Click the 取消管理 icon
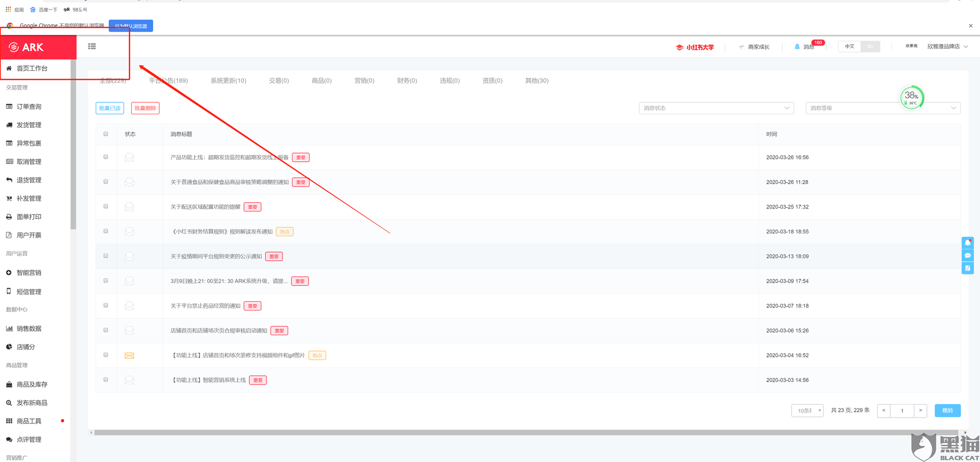 (x=9, y=162)
